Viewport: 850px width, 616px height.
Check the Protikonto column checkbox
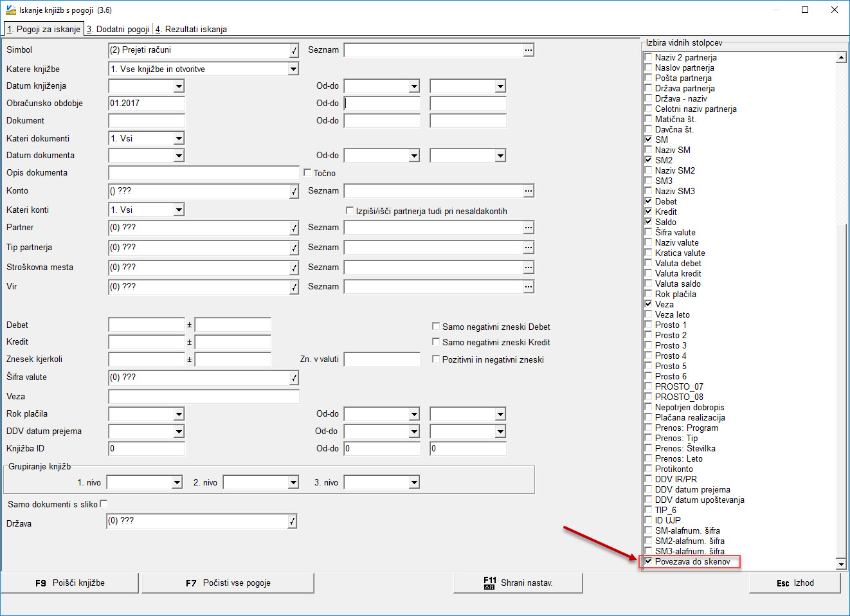[x=648, y=469]
